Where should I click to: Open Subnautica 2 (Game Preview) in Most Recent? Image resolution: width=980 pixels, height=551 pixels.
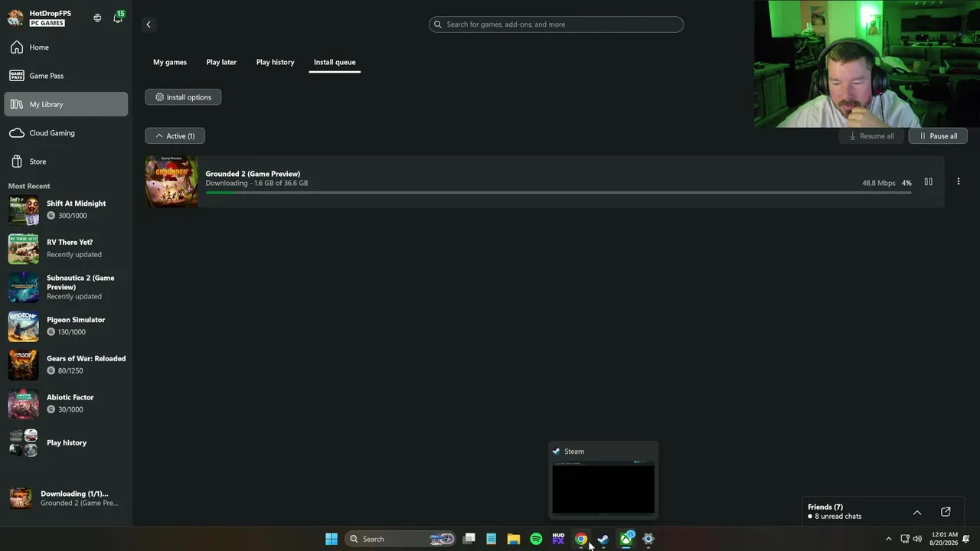click(66, 287)
